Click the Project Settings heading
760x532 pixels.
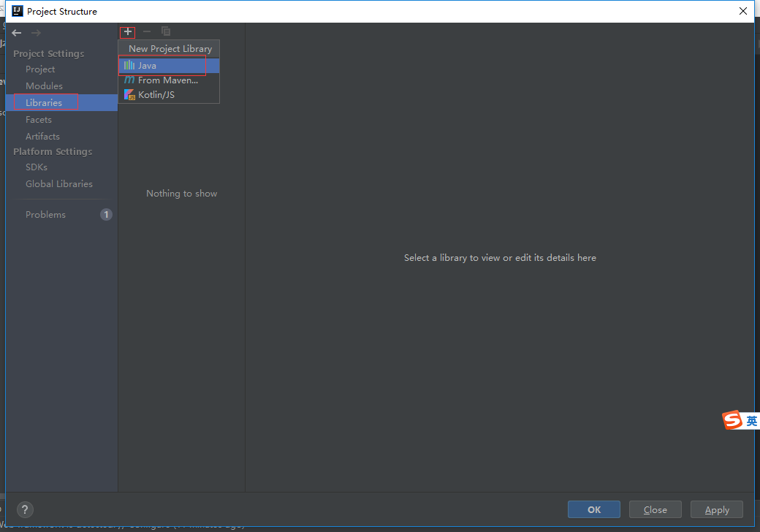[x=48, y=53]
